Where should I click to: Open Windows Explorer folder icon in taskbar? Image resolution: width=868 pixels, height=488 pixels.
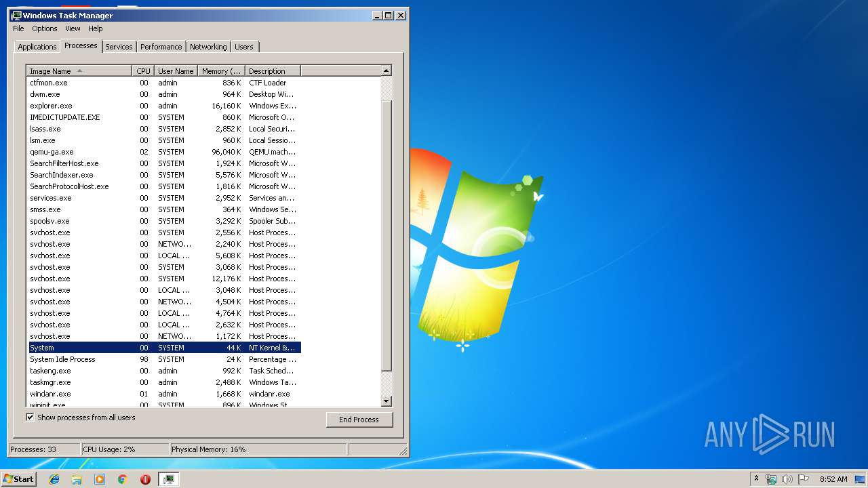[x=77, y=479]
